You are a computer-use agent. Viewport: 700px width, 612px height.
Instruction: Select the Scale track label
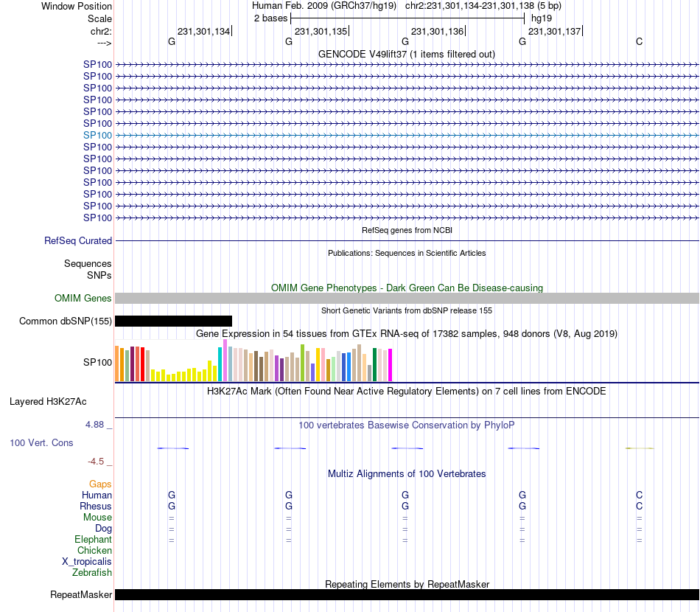pyautogui.click(x=99, y=18)
